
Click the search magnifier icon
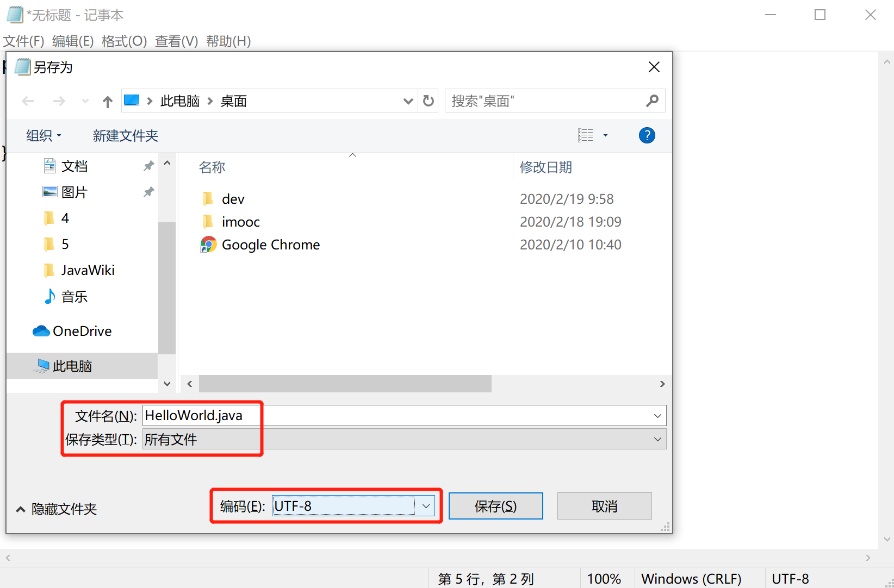(x=652, y=101)
